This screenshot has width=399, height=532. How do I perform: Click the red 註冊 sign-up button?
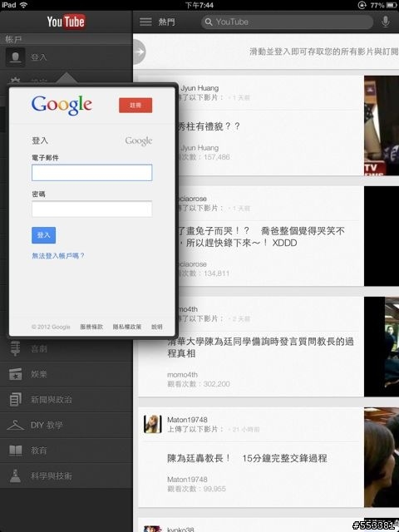click(x=135, y=106)
